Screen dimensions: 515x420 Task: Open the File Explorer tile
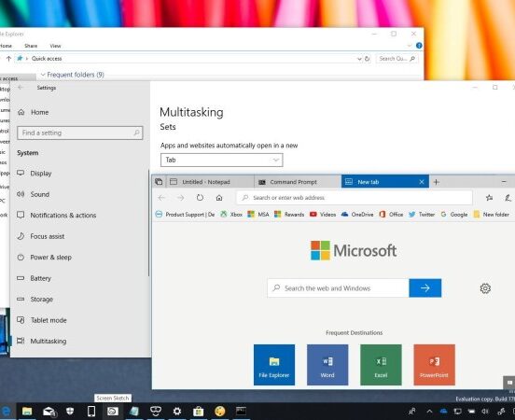[x=274, y=365]
